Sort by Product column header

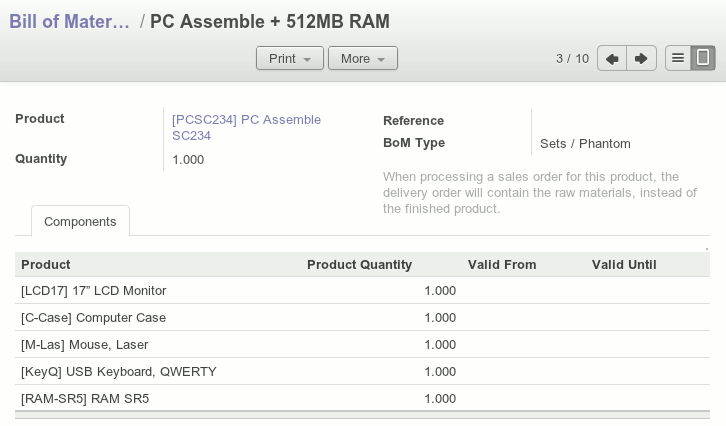[46, 265]
